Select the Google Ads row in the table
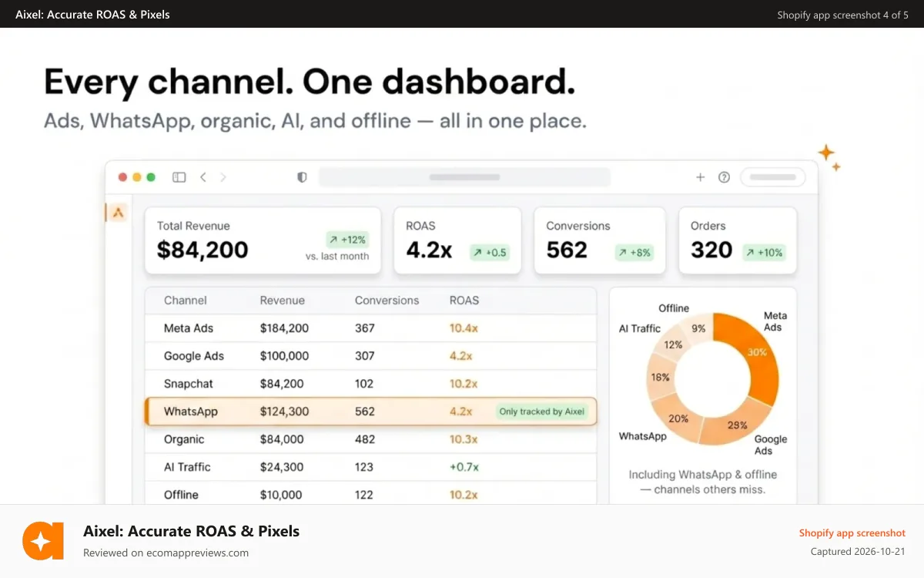The width and height of the screenshot is (924, 578). click(x=370, y=356)
